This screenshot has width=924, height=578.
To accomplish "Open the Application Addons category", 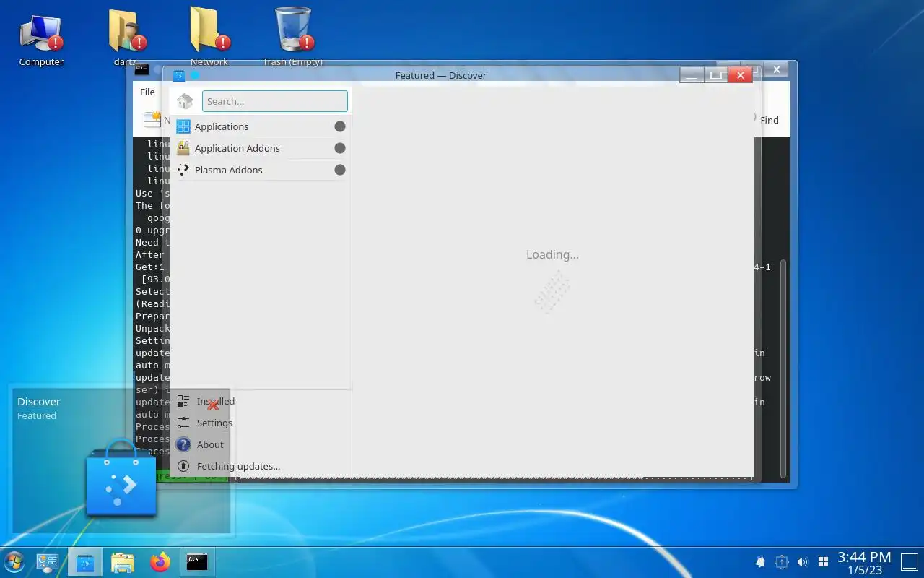I will pos(260,148).
